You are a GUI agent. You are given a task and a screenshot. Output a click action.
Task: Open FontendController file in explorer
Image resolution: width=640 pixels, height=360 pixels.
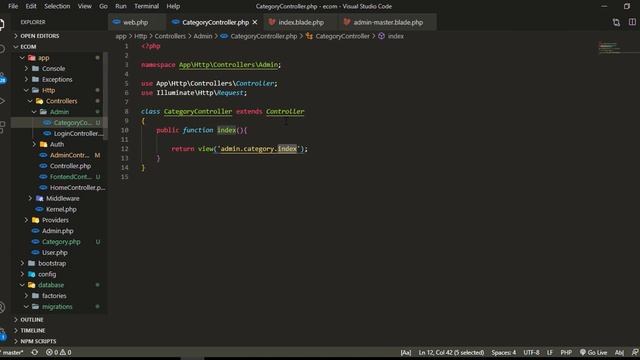pos(70,177)
